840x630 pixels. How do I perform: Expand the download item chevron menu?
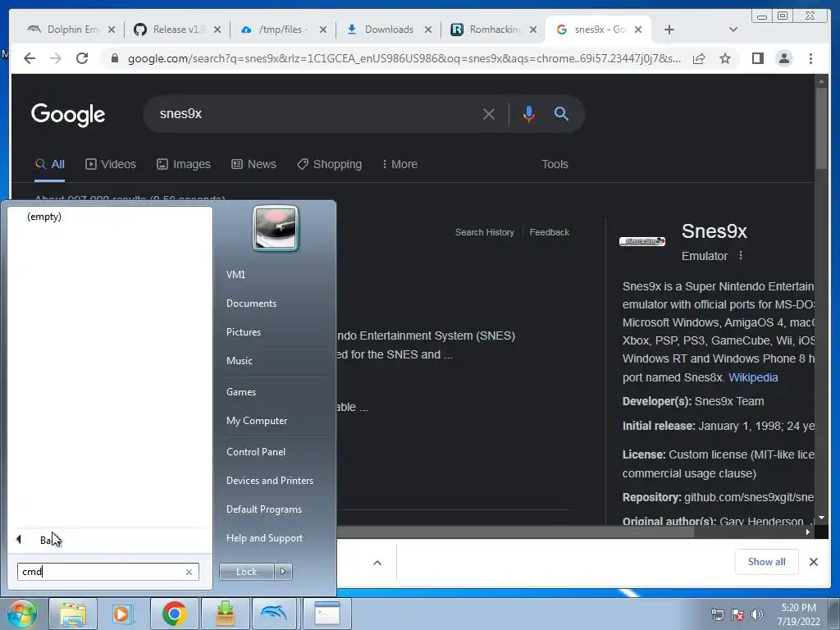click(377, 563)
